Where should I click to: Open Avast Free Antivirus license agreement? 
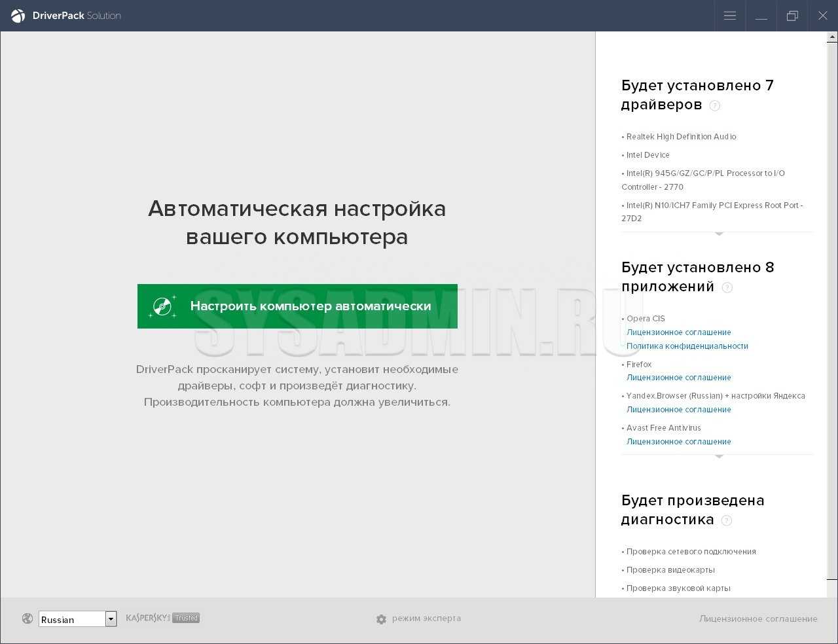tap(678, 442)
